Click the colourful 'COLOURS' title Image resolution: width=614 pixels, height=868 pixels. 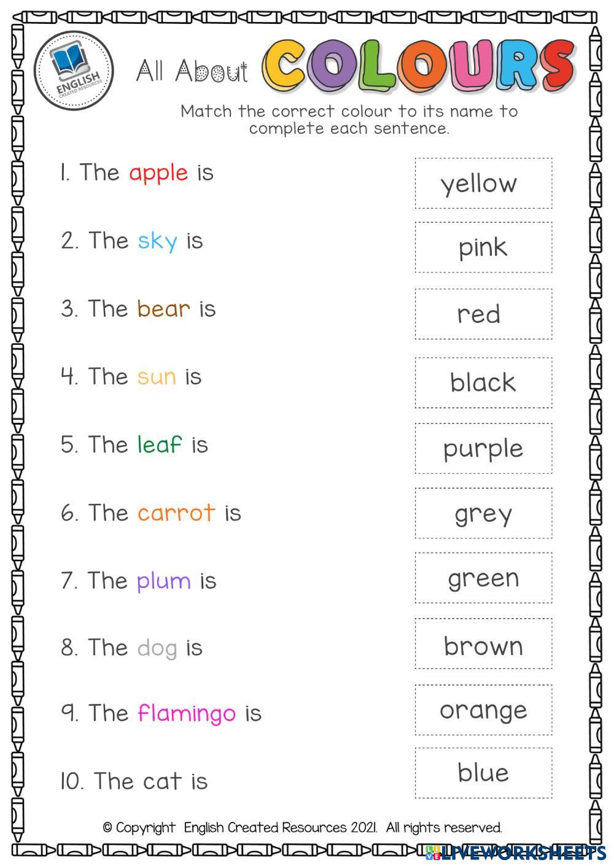tap(419, 66)
